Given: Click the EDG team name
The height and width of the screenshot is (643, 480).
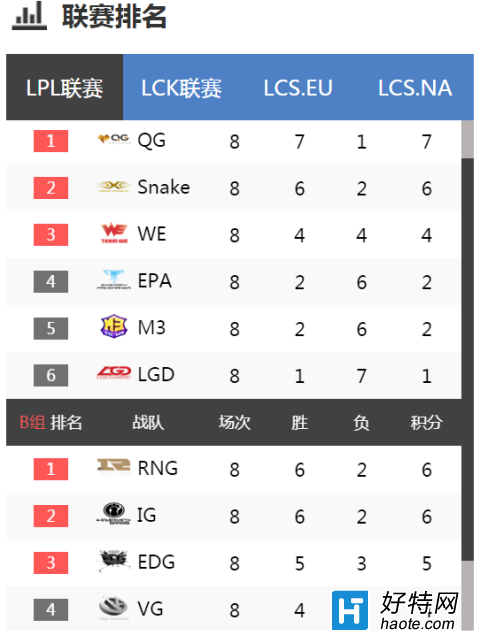Looking at the screenshot, I should (156, 562).
